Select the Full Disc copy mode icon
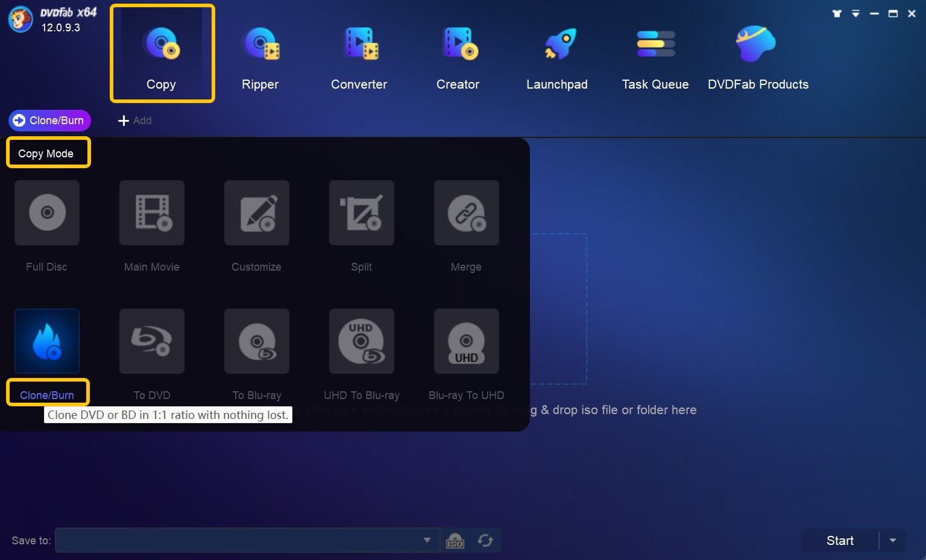The height and width of the screenshot is (560, 926). pyautogui.click(x=47, y=213)
